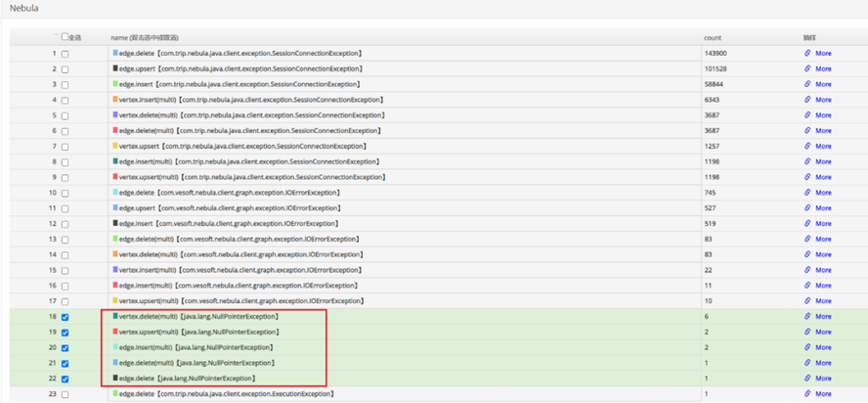
Task: Select edge.upsert IOErrorException row name
Action: [x=230, y=208]
